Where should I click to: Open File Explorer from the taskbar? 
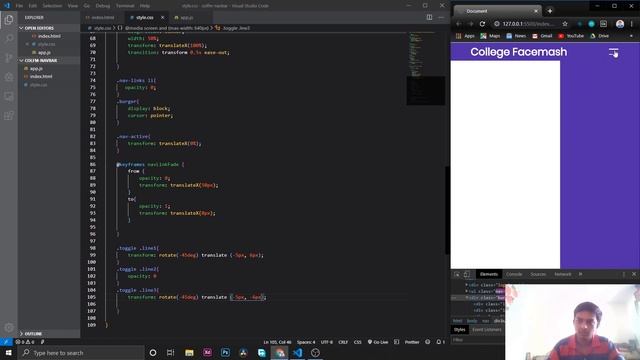(x=189, y=353)
